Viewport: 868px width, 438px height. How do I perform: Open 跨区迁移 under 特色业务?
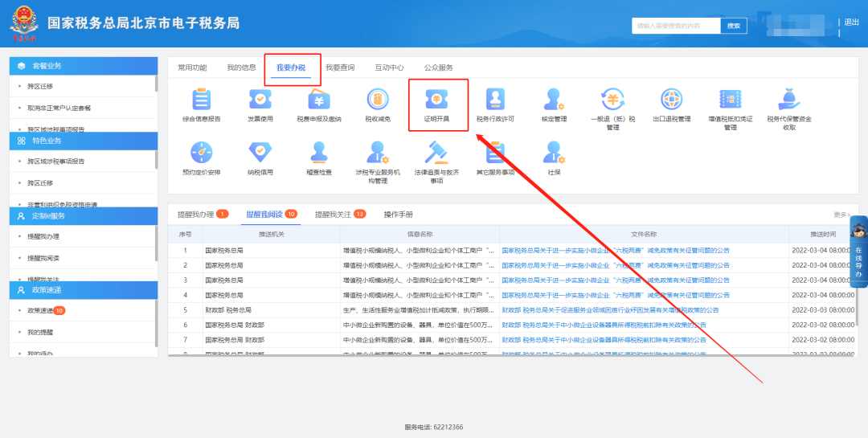click(x=40, y=183)
